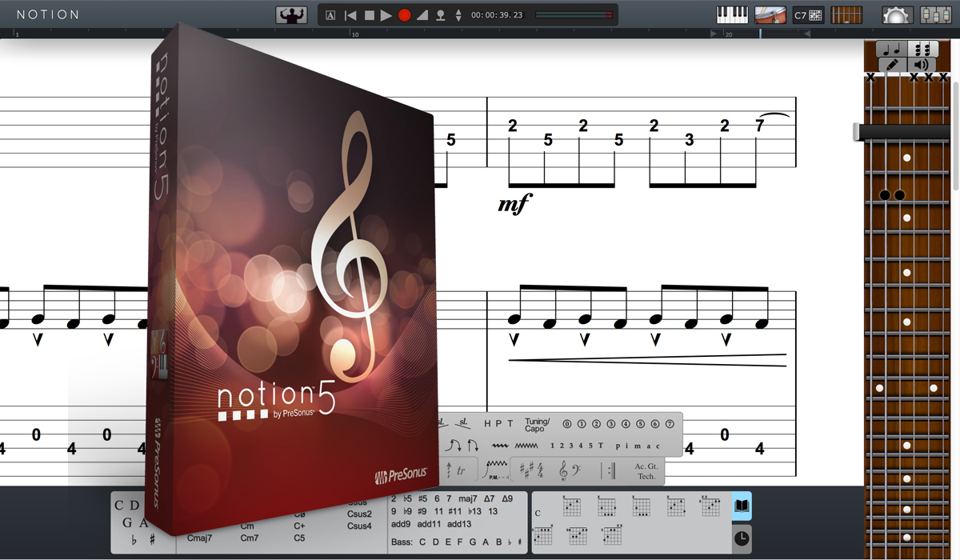Select right-hand fingering p

(618, 446)
